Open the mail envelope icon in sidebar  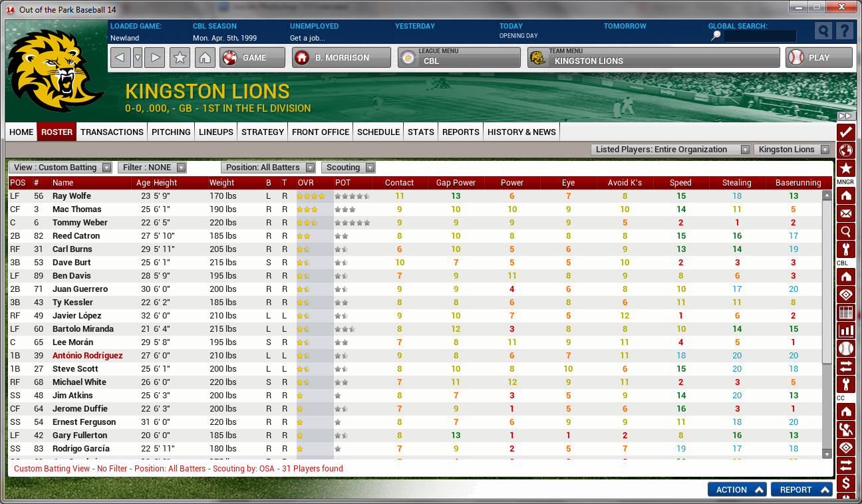(x=845, y=213)
